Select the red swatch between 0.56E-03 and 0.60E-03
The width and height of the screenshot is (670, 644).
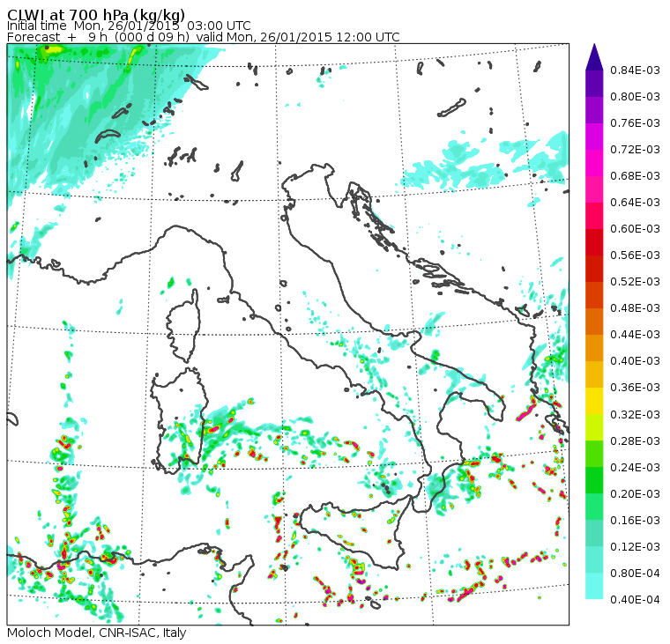tap(594, 242)
